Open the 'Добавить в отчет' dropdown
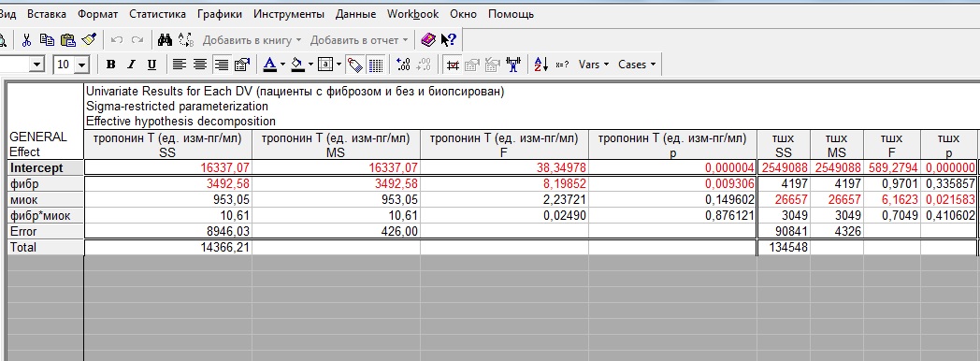Screen dimensions: 980x361 pyautogui.click(x=359, y=40)
